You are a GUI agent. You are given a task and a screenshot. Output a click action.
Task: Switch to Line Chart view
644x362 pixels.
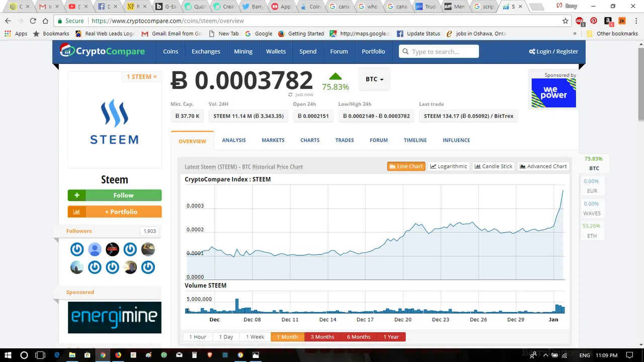click(406, 166)
